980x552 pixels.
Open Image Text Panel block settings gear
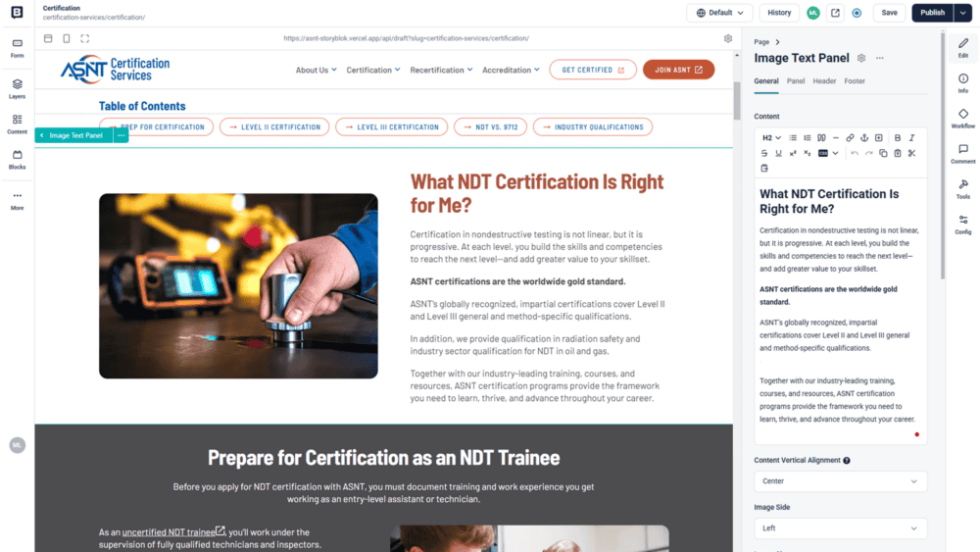click(861, 58)
